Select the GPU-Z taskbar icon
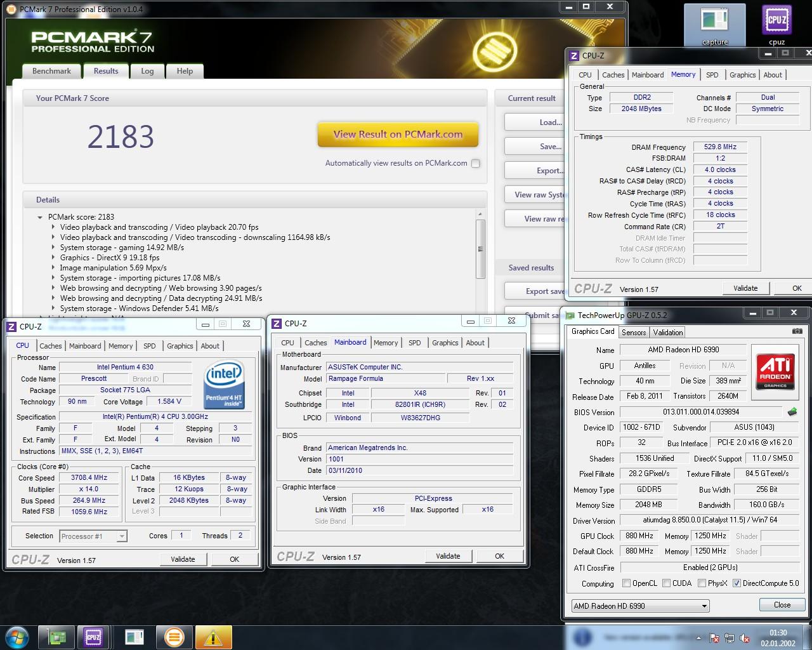Viewport: 812px width, 650px height. pos(57,637)
